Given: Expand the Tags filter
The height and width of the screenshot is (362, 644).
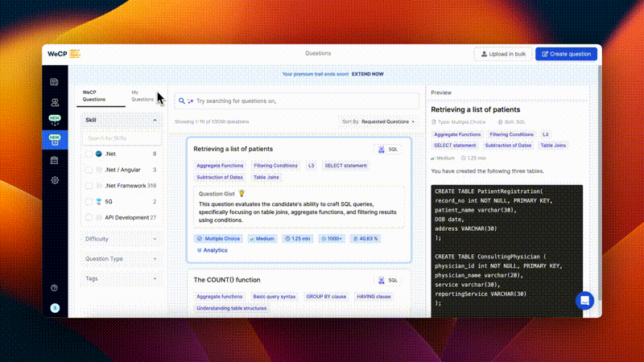Looking at the screenshot, I should [x=122, y=278].
